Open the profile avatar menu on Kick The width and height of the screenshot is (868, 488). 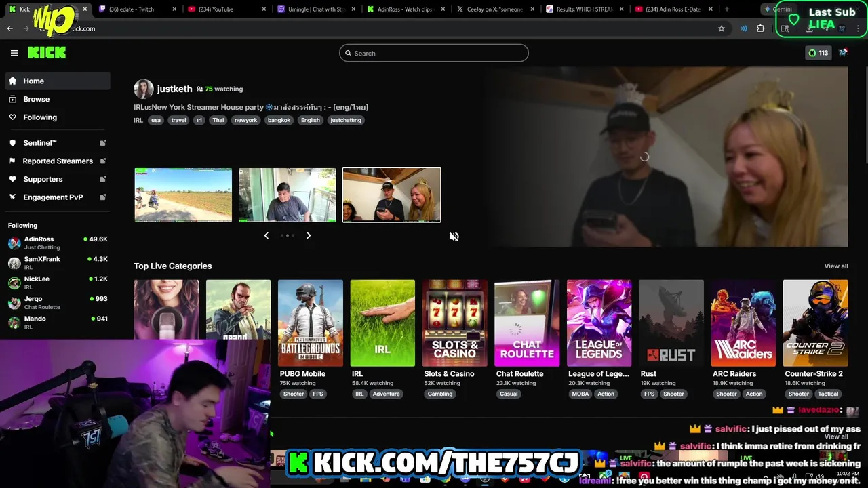point(844,52)
